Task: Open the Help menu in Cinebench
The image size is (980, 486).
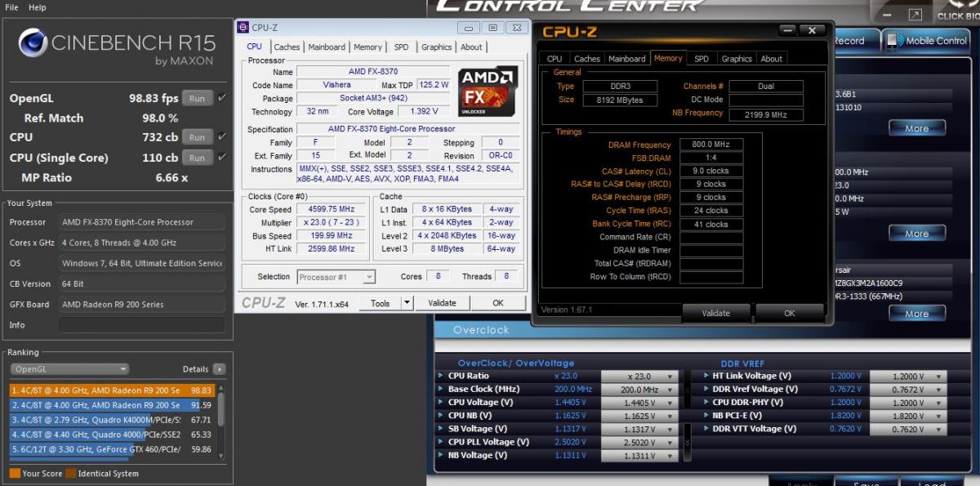Action: point(38,7)
